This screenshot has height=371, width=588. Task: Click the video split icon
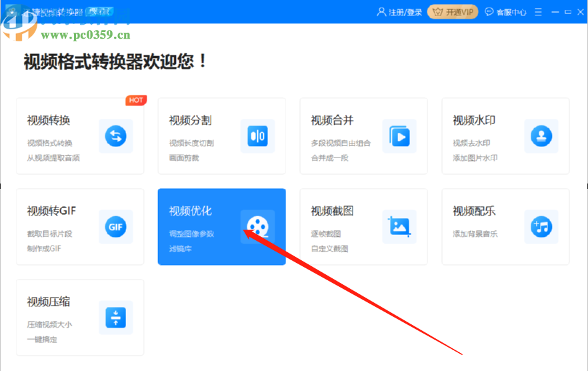(x=257, y=136)
